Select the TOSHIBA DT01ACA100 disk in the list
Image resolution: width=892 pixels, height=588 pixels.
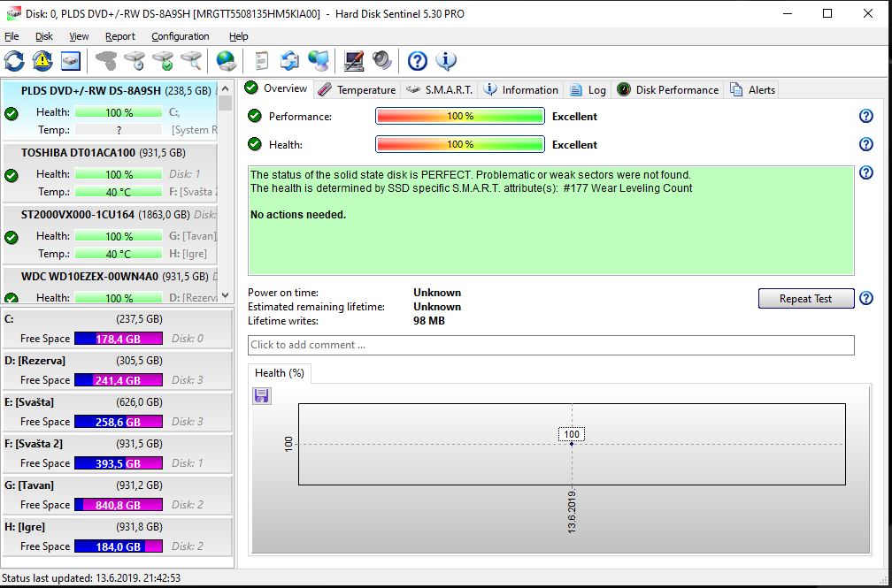[x=79, y=152]
